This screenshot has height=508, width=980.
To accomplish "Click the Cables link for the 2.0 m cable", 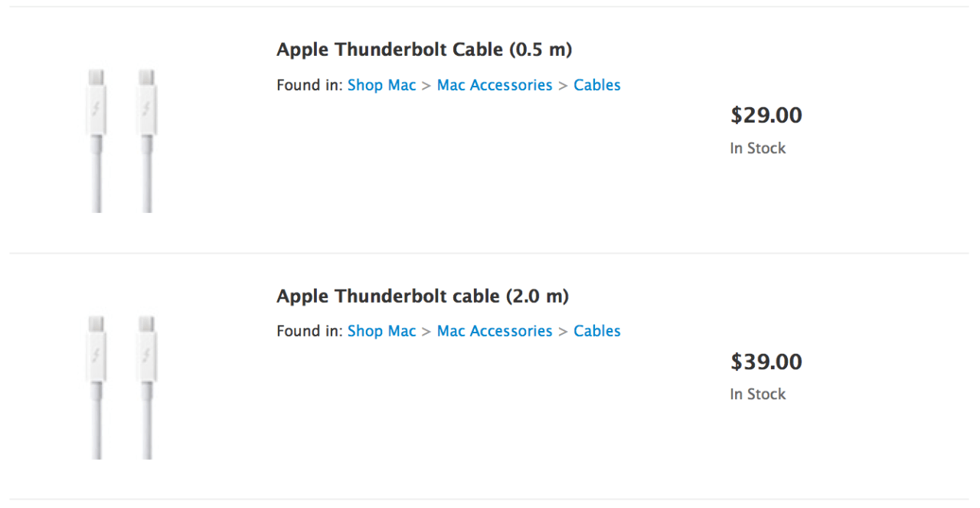I will 597,332.
